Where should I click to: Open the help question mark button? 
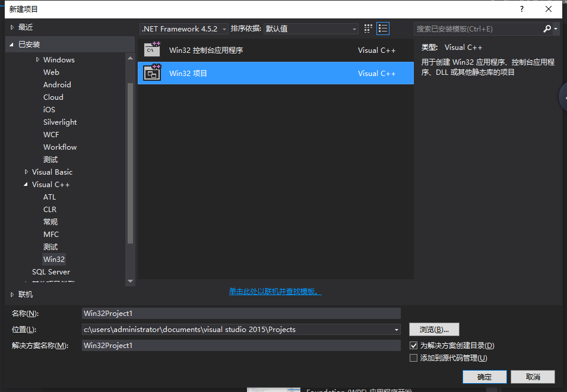pyautogui.click(x=521, y=9)
